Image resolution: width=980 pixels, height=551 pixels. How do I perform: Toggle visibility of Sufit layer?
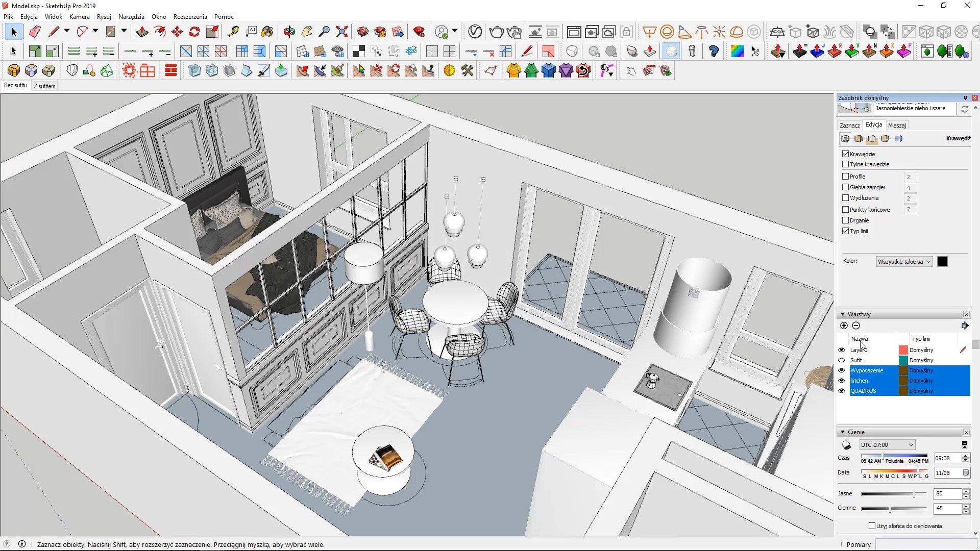(841, 360)
